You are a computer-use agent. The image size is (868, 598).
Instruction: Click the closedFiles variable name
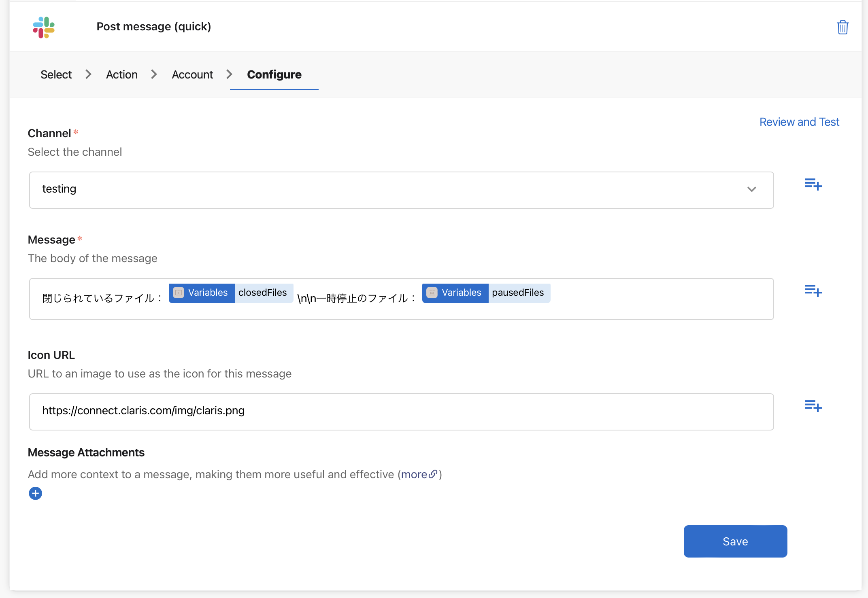point(263,293)
